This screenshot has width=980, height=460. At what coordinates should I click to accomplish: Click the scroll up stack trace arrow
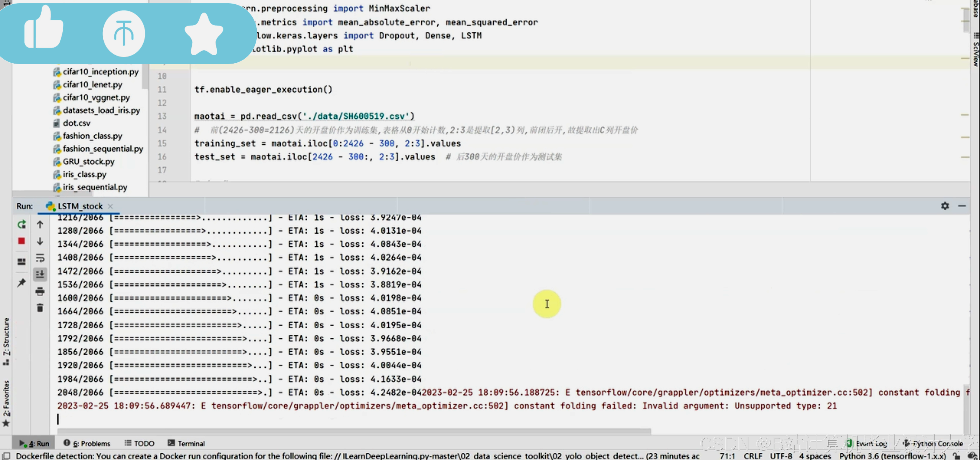pyautogui.click(x=40, y=225)
